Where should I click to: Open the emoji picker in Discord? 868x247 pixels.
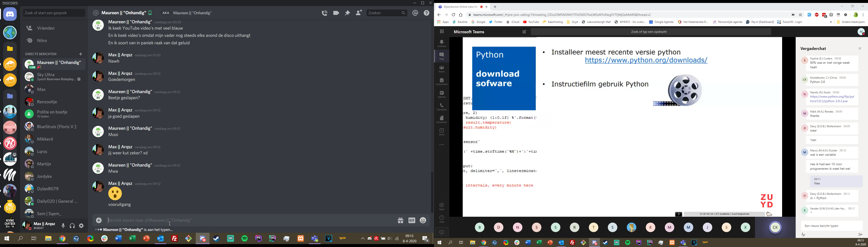[423, 220]
